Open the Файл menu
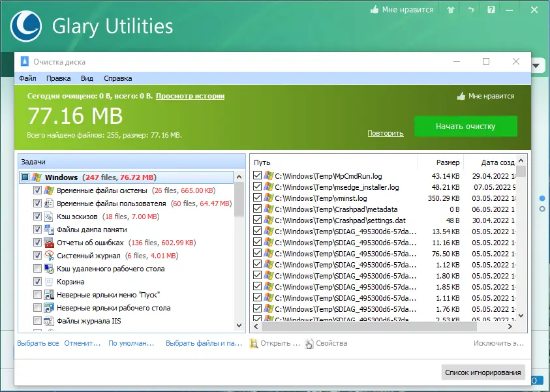This screenshot has width=550, height=392. pos(27,78)
